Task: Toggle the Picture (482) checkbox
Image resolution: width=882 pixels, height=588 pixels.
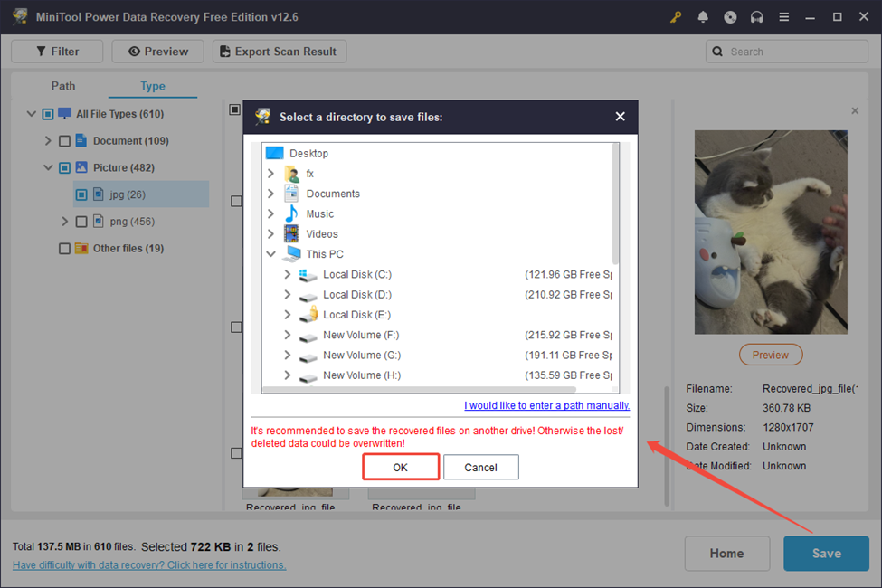Action: [65, 167]
